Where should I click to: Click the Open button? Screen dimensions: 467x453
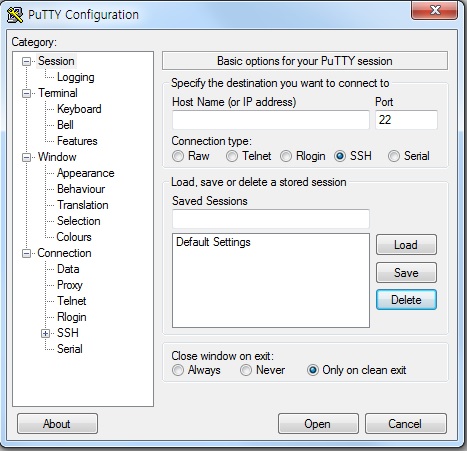coord(318,424)
